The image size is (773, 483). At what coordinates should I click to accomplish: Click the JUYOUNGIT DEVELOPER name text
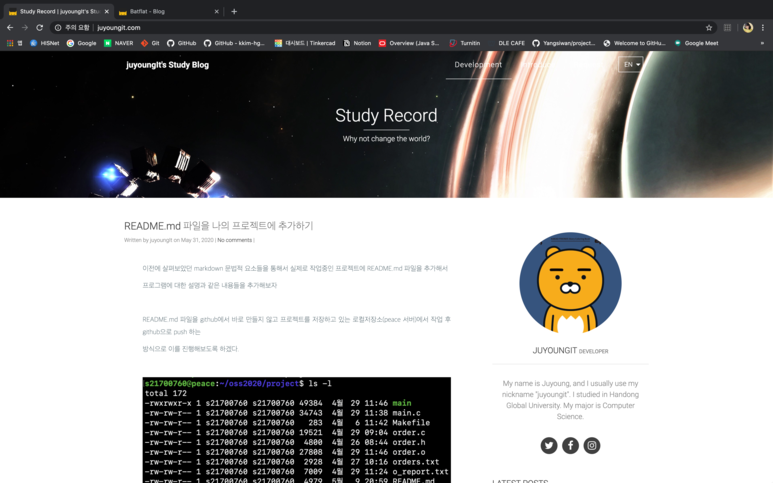click(x=570, y=350)
